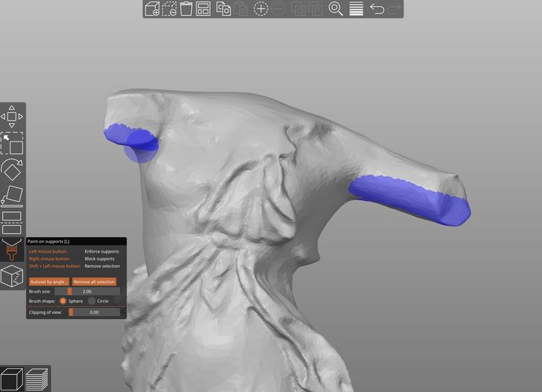The width and height of the screenshot is (542, 392).
Task: Click the Add object icon
Action: 152,9
